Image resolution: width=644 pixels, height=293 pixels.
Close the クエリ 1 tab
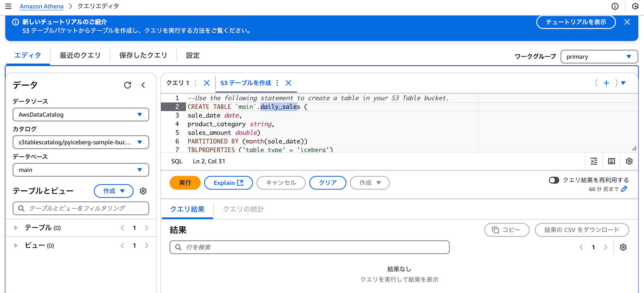click(207, 83)
